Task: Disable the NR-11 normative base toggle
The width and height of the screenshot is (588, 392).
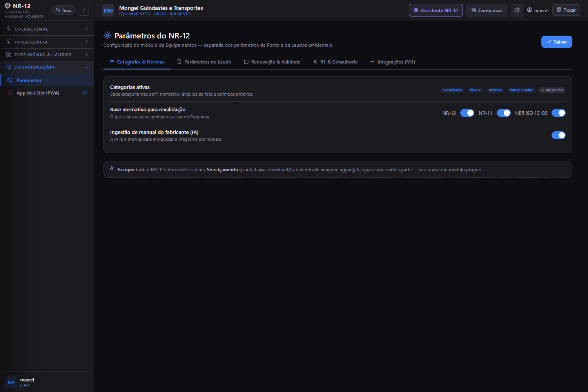Action: [x=504, y=113]
